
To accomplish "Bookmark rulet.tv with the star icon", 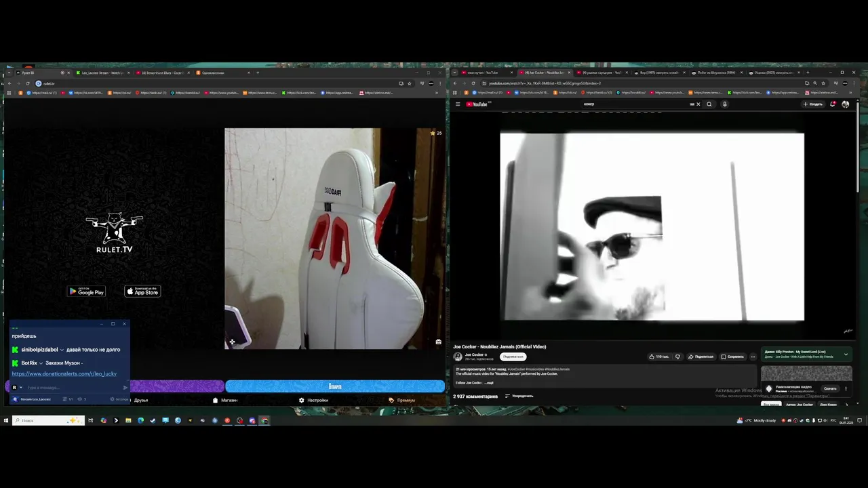I will click(x=409, y=83).
